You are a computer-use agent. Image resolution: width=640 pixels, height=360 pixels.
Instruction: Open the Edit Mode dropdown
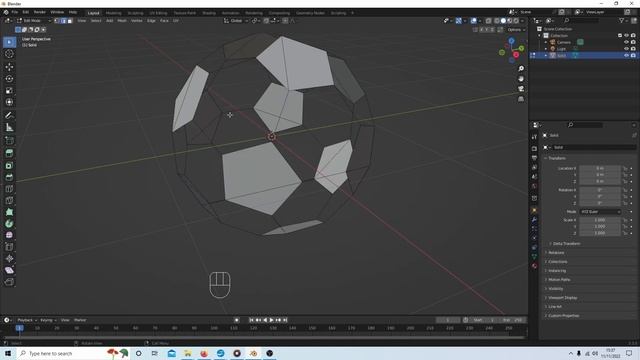tap(33, 20)
